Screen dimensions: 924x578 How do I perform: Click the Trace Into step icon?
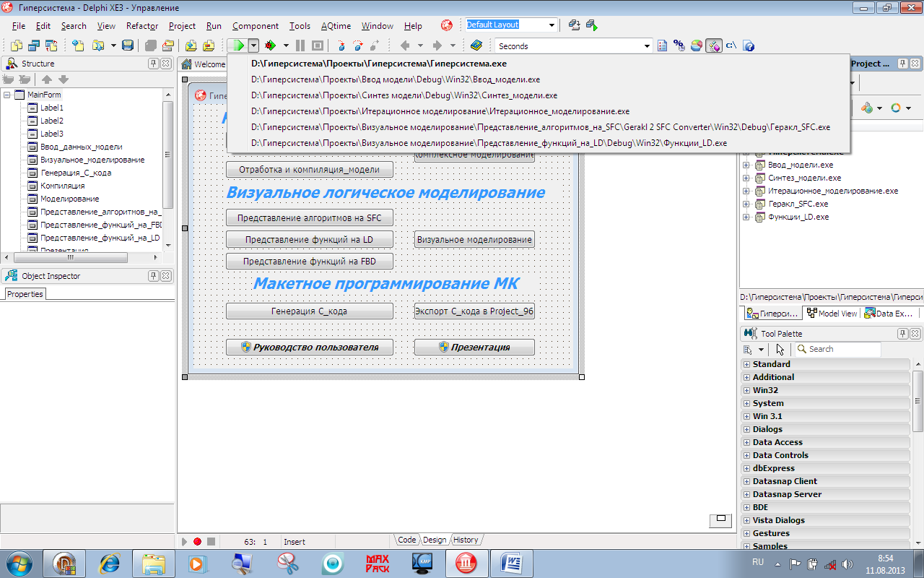coord(341,46)
